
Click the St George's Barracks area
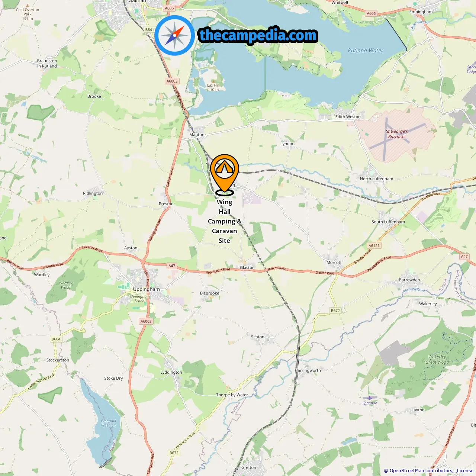click(397, 134)
